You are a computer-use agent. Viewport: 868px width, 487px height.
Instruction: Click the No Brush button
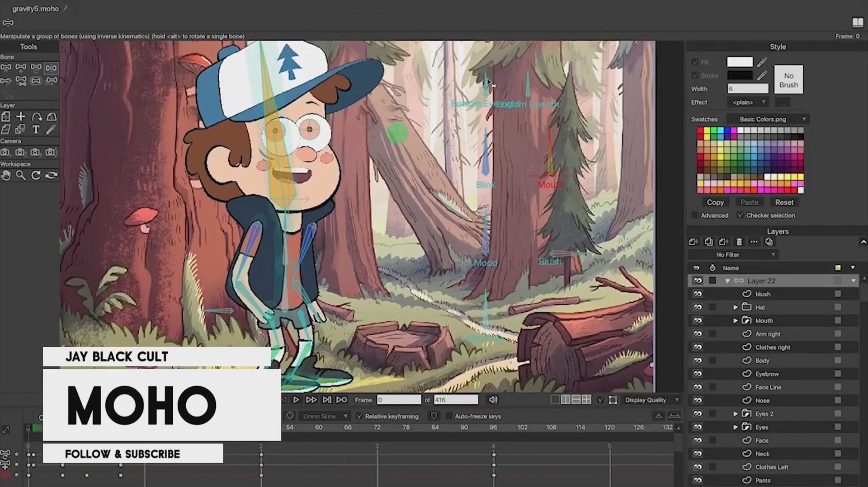click(x=788, y=80)
